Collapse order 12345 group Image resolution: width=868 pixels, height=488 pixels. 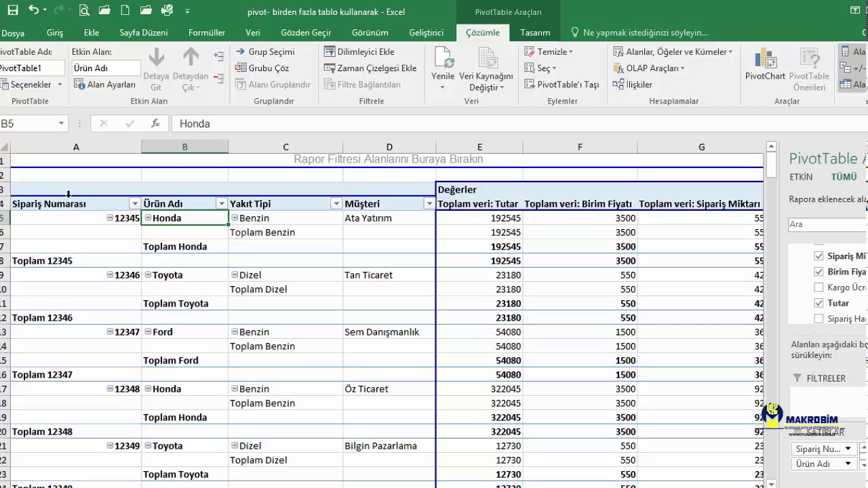tap(111, 218)
